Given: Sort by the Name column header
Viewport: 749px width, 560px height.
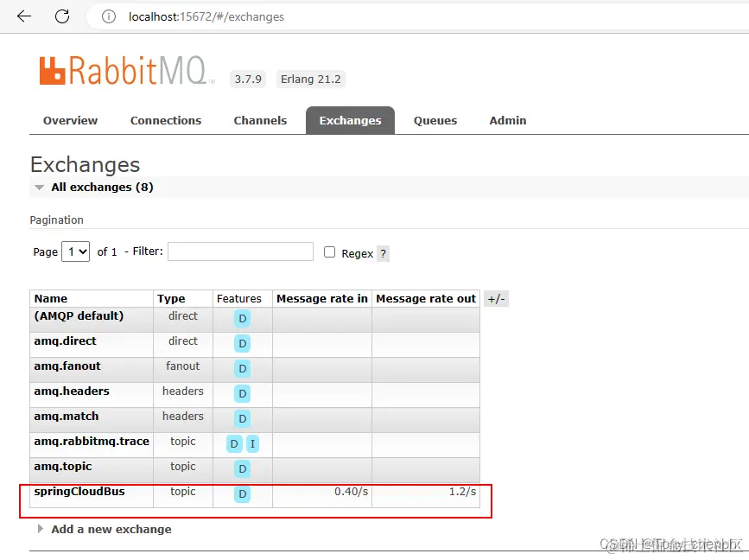Looking at the screenshot, I should pos(51,299).
